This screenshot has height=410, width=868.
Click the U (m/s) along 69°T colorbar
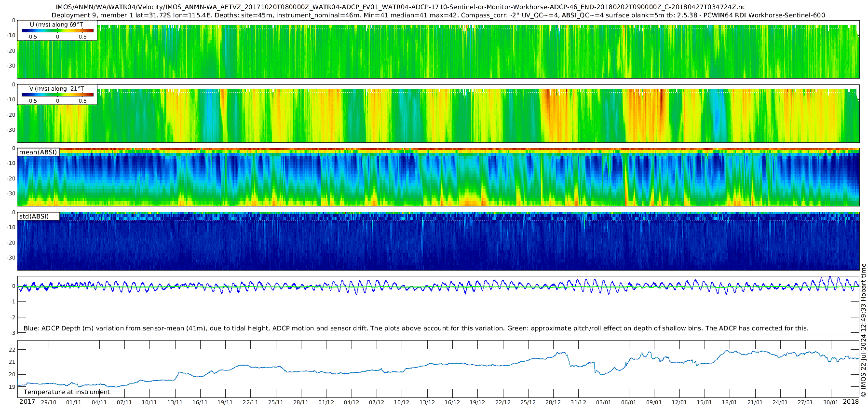click(x=57, y=30)
